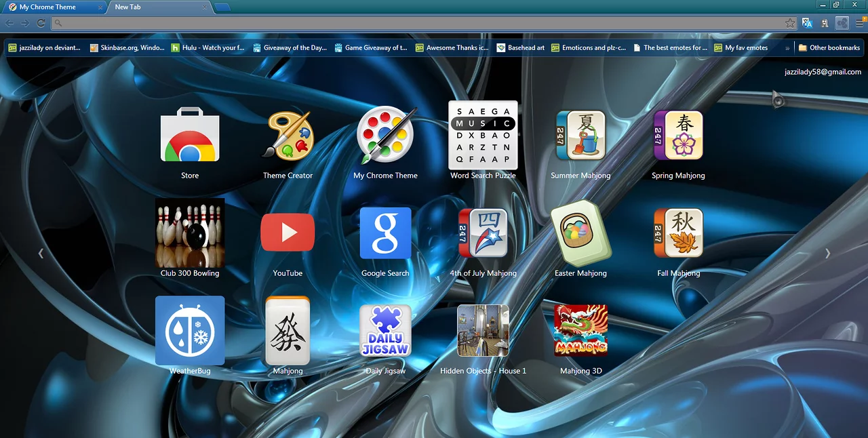
Task: Go to previous apps page arrow
Action: point(41,254)
